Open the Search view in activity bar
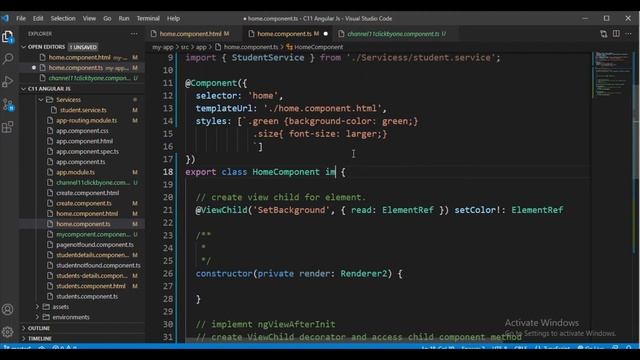 pos(7,59)
